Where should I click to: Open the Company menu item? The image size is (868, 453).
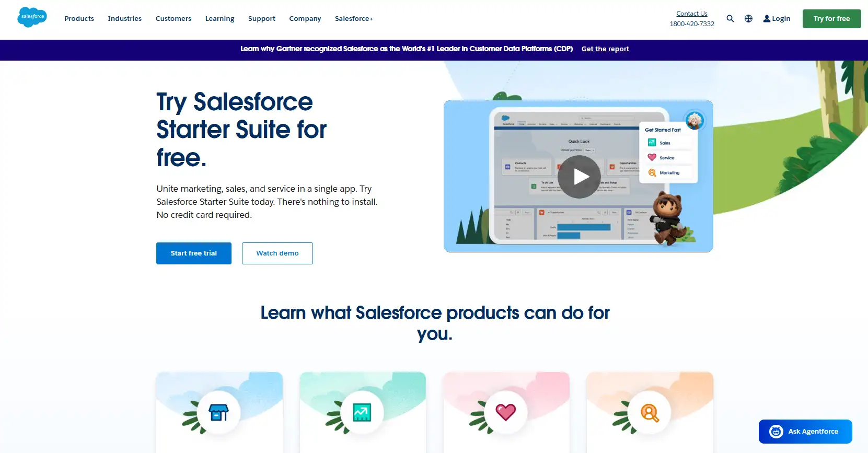tap(305, 19)
